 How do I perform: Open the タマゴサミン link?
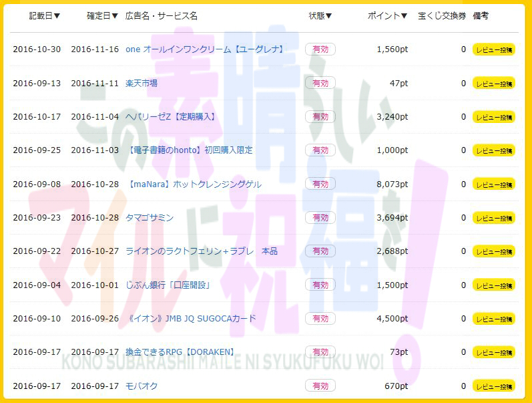[x=150, y=217]
